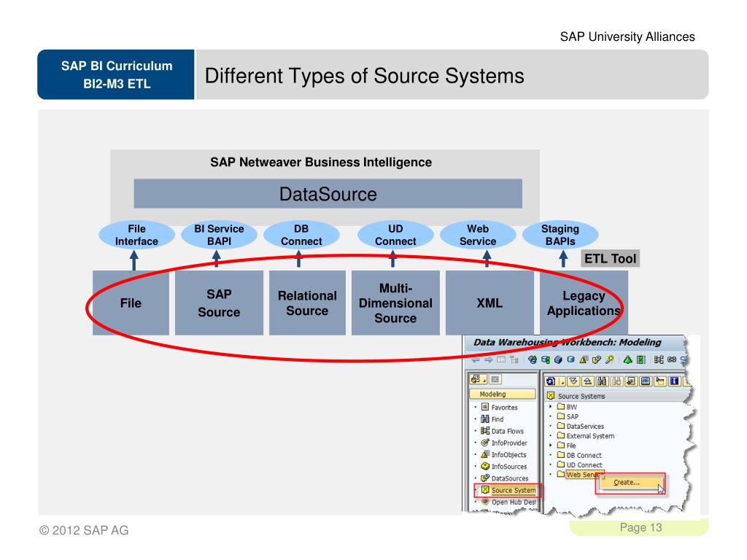This screenshot has width=747, height=560.
Task: Expand the File source system folder
Action: 551,446
